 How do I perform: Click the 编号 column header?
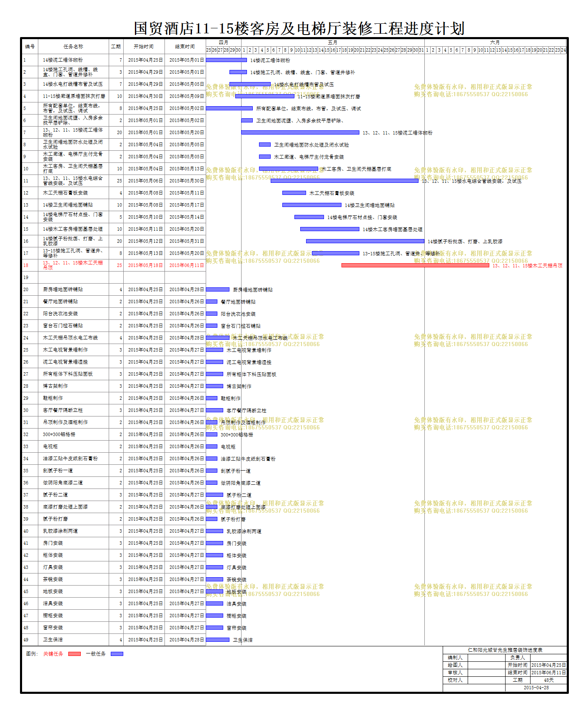(x=30, y=47)
